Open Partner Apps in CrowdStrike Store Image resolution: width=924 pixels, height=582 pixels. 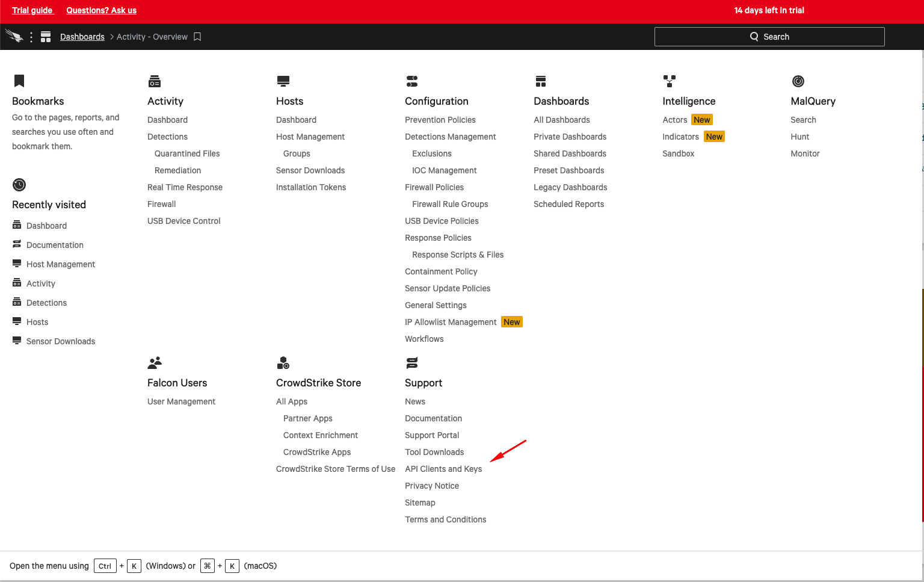click(x=307, y=418)
